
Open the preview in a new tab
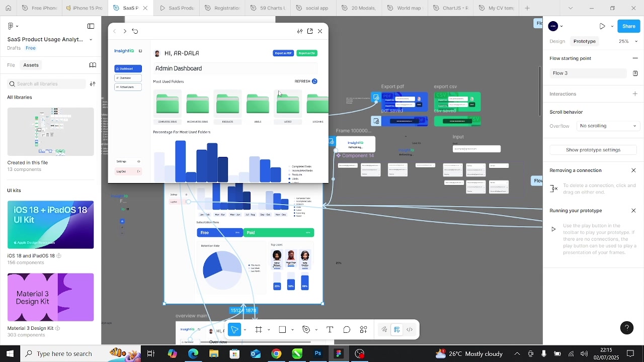point(310,31)
